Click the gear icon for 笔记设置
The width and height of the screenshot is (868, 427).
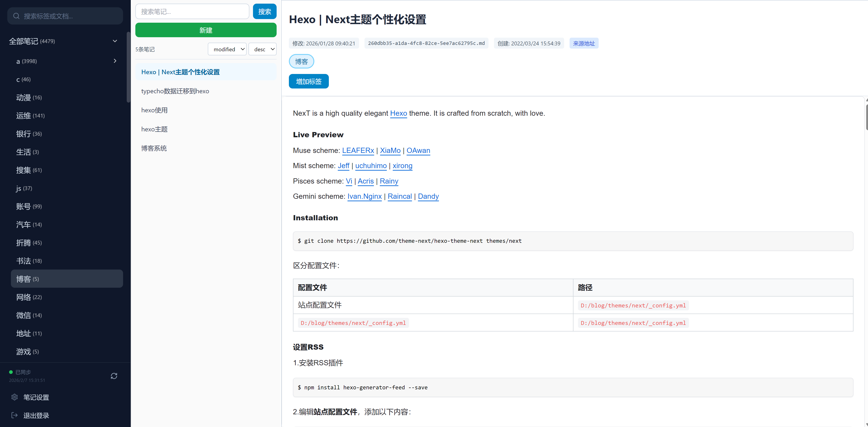(15, 397)
